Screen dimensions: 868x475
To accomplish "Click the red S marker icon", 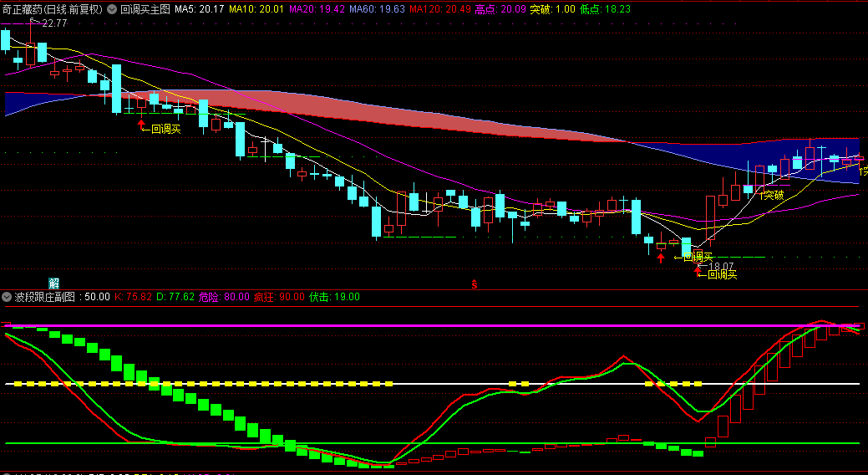I will 475,284.
